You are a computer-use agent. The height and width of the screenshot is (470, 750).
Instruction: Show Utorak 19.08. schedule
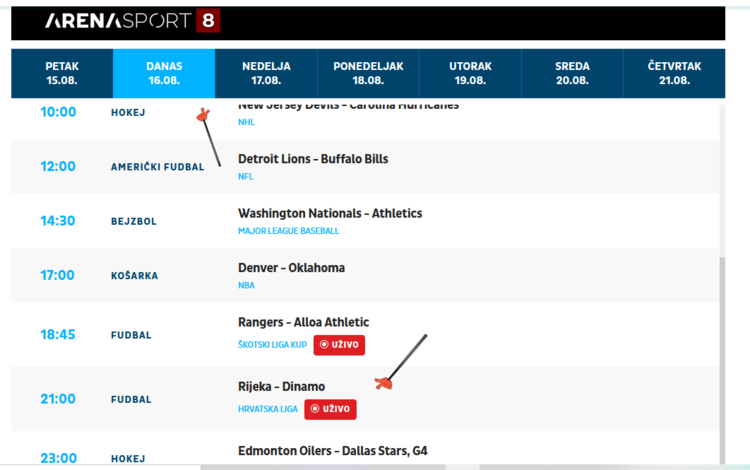470,73
